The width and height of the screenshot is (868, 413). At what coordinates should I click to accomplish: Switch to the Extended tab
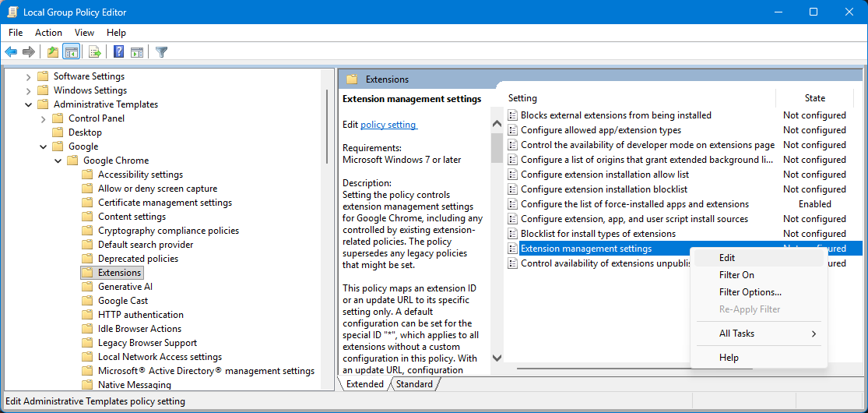[x=365, y=384]
